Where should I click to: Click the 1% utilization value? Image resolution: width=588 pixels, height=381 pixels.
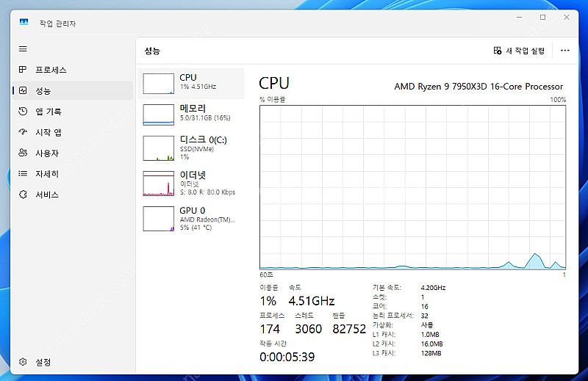pyautogui.click(x=268, y=301)
